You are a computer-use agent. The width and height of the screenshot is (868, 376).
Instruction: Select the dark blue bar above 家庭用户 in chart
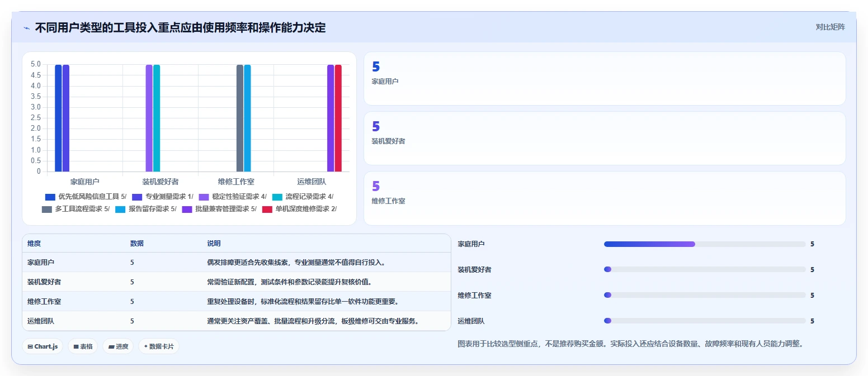click(x=58, y=118)
